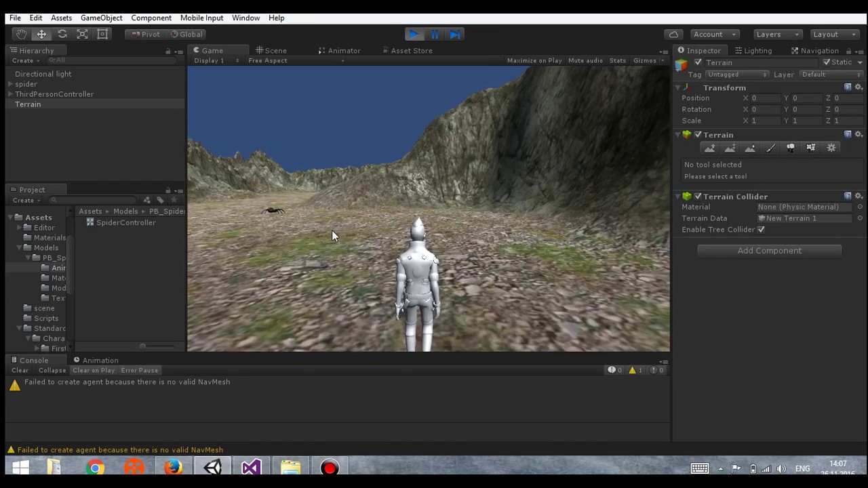Open the Tag dropdown showing Untagged
This screenshot has height=488, width=868.
pos(738,75)
